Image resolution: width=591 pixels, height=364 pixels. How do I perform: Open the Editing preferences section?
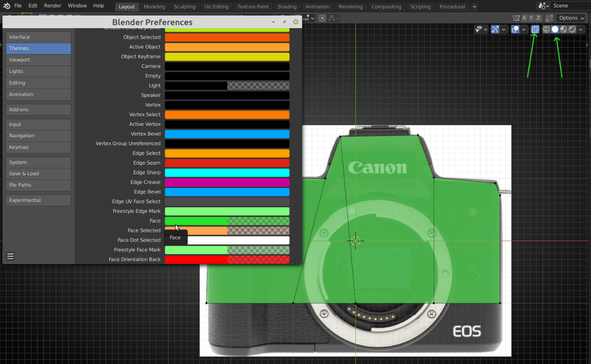coord(38,83)
